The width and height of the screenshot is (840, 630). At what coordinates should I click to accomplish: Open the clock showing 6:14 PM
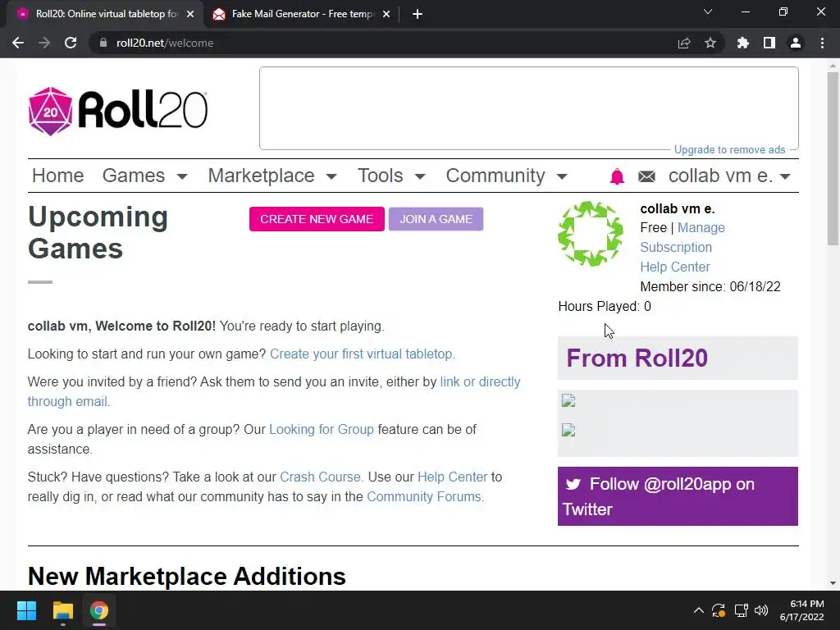pyautogui.click(x=802, y=610)
